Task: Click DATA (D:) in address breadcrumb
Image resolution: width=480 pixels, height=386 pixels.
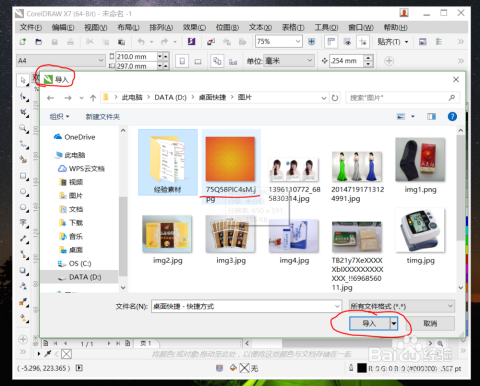Action: coord(170,97)
